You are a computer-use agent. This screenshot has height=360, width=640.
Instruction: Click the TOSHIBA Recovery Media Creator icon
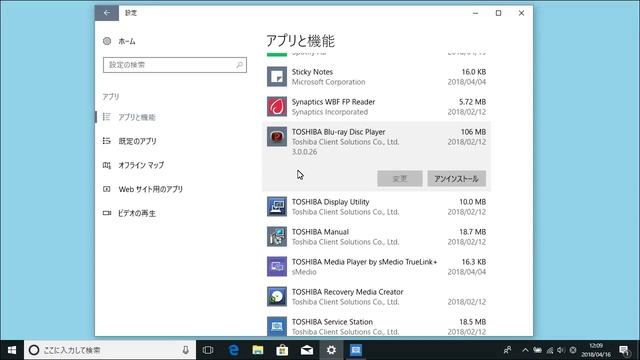pyautogui.click(x=277, y=297)
